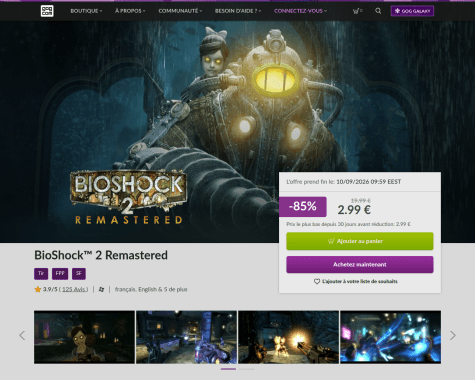Viewport: 475px width, 380px height.
Task: Open the search magnifier icon
Action: coord(378,11)
